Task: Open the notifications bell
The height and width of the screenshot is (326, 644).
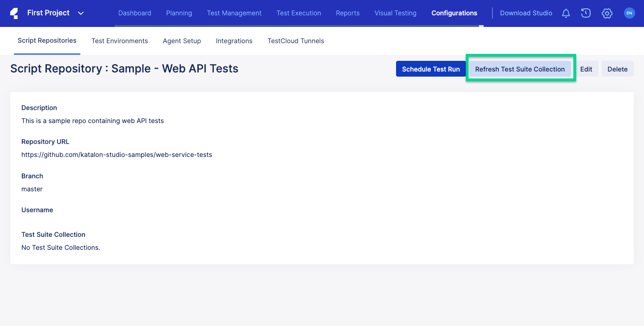Action: pyautogui.click(x=566, y=13)
